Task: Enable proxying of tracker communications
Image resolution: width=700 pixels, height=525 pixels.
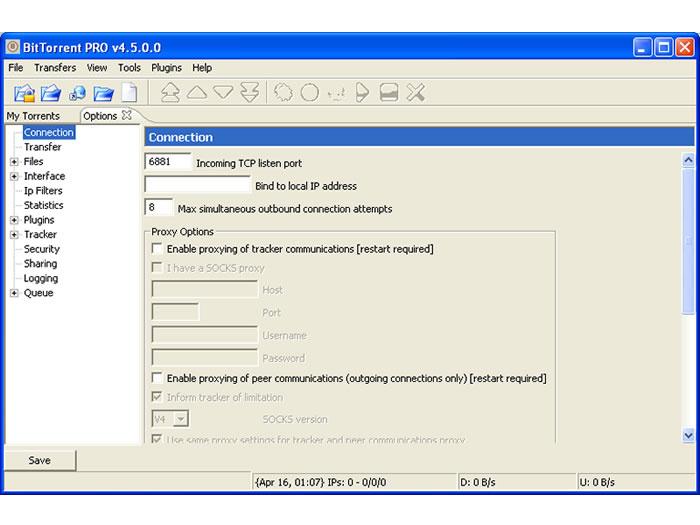Action: (156, 248)
